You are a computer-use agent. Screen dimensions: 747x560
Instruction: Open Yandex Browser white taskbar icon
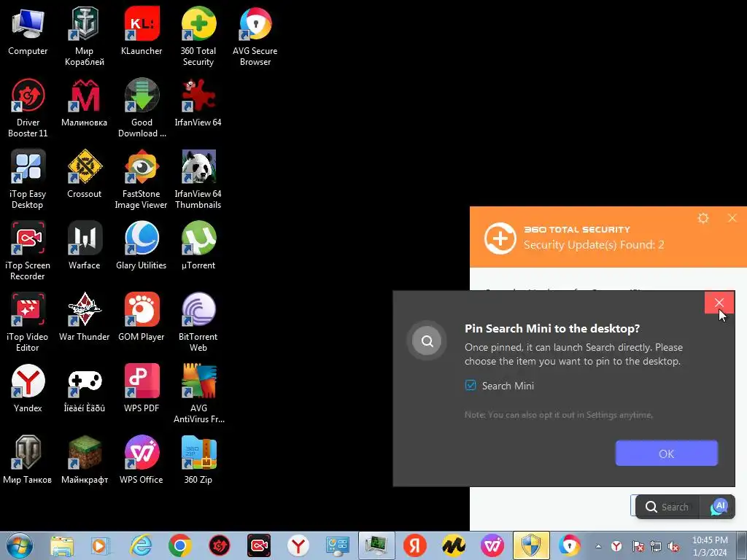[x=298, y=545]
